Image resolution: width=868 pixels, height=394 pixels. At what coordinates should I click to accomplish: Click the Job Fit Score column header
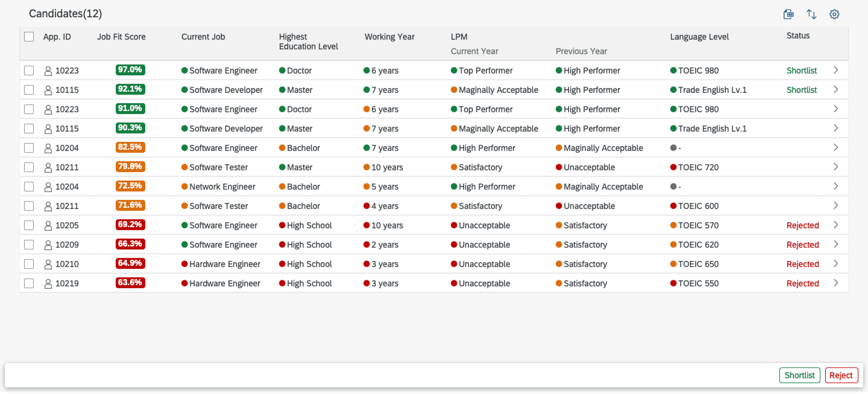[121, 36]
